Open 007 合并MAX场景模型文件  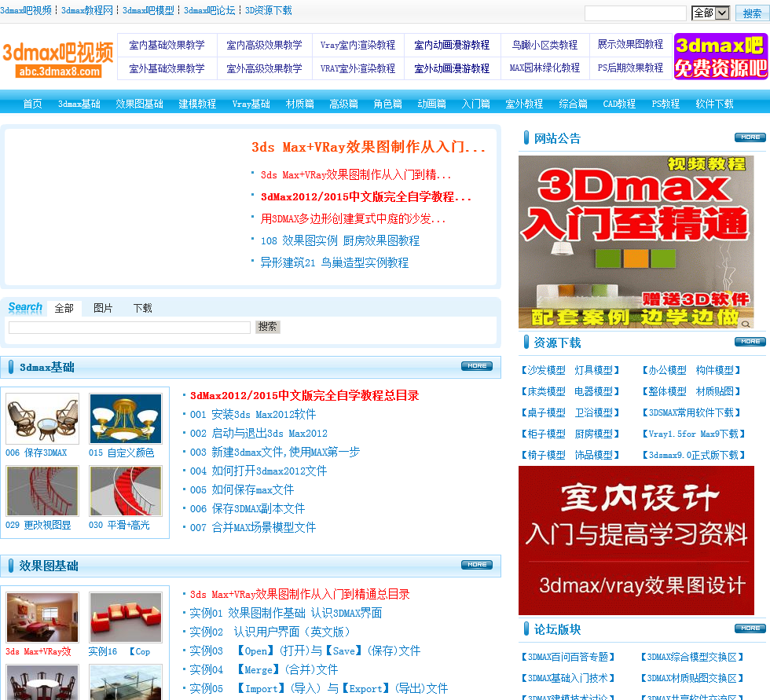pyautogui.click(x=253, y=528)
